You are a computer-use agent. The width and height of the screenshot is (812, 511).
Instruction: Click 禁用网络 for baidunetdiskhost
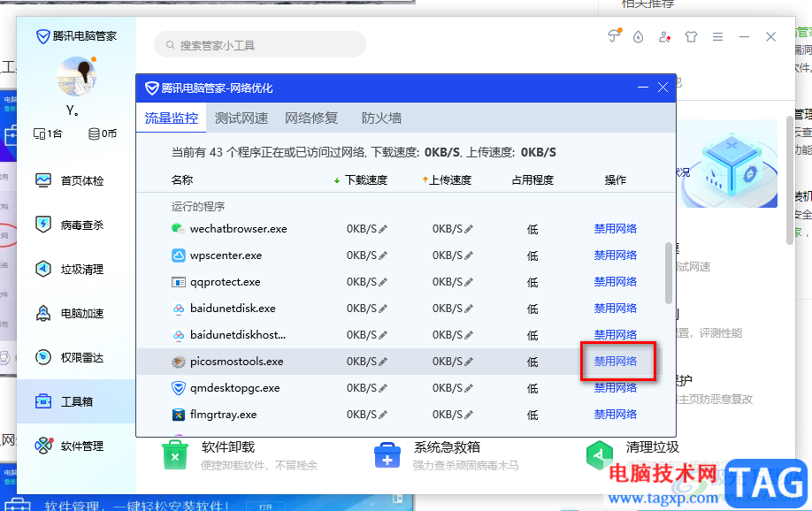coord(616,335)
